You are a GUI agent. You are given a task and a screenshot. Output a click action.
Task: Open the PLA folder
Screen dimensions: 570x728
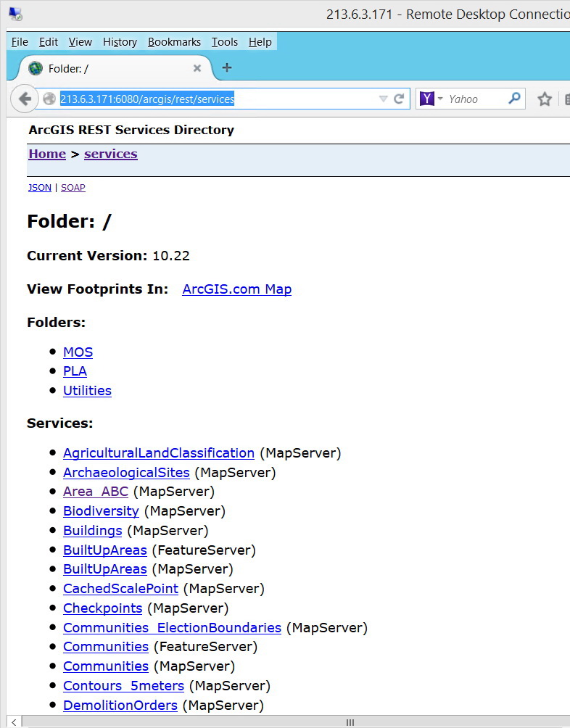[75, 371]
